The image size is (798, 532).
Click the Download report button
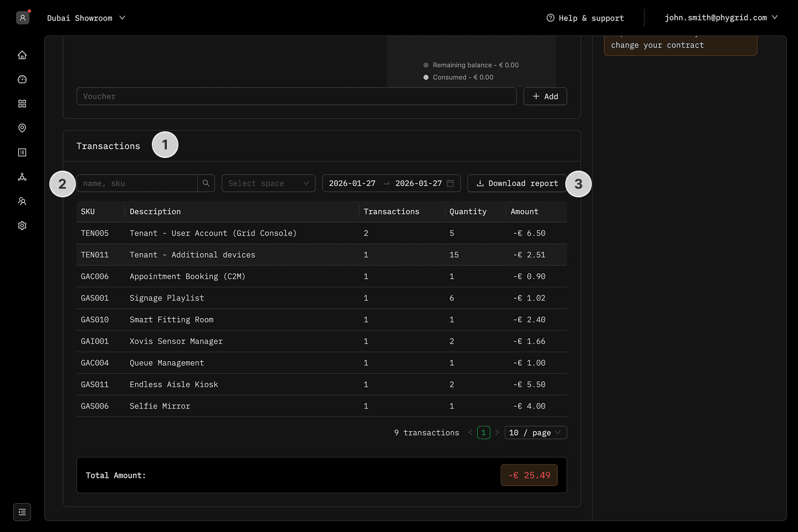(x=517, y=183)
